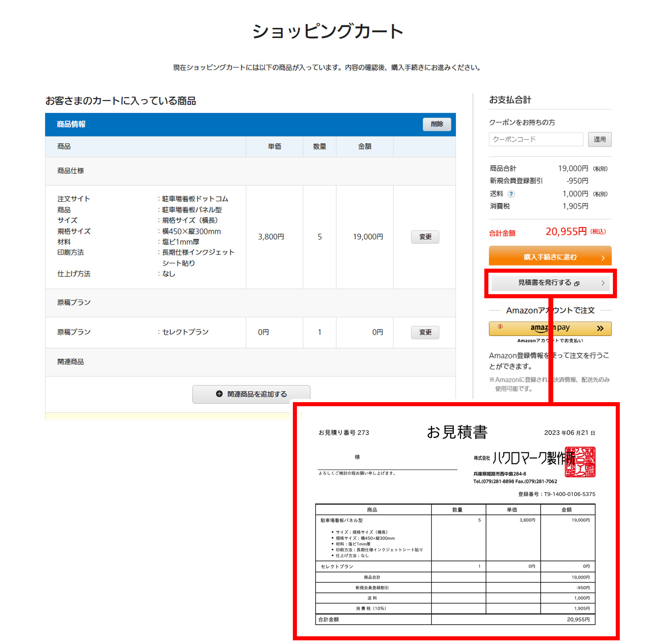This screenshot has width=649, height=644.
Task: Click the external-link icon on 見積書を発行する
Action: coord(578,284)
